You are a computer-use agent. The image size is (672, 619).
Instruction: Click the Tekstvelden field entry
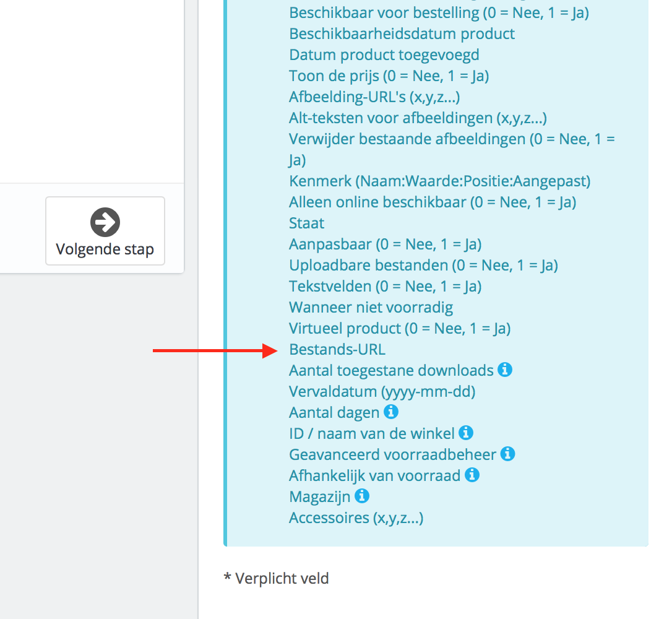385,286
